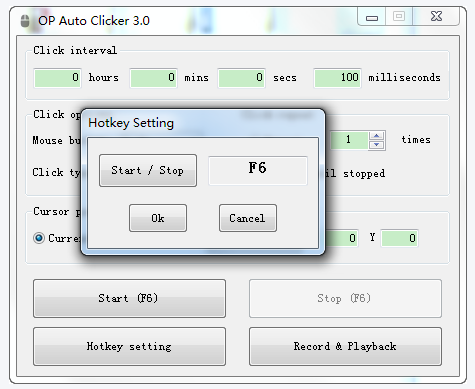
Task: Increase repeat times with the up arrow
Action: pyautogui.click(x=377, y=136)
